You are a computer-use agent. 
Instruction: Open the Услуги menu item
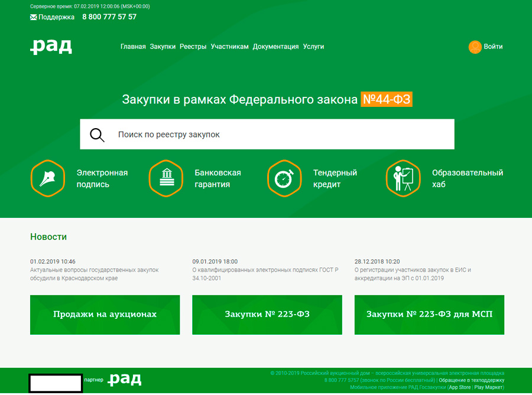click(x=313, y=47)
